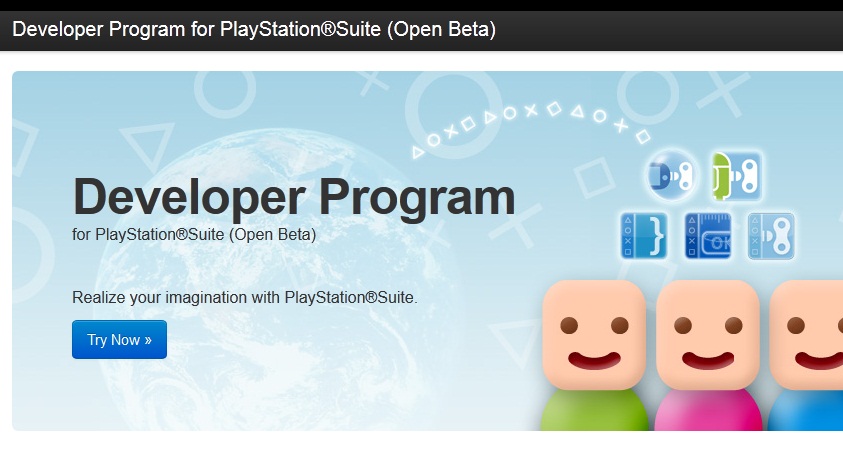843x455 pixels.
Task: Click the 'for PlayStation®Suite (Open Beta)' banner subtitle
Action: [x=194, y=234]
